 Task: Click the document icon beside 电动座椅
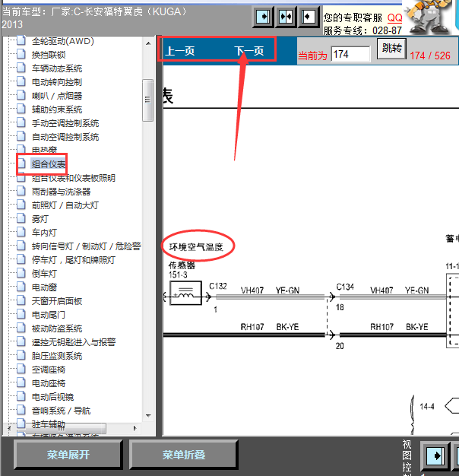(x=21, y=382)
